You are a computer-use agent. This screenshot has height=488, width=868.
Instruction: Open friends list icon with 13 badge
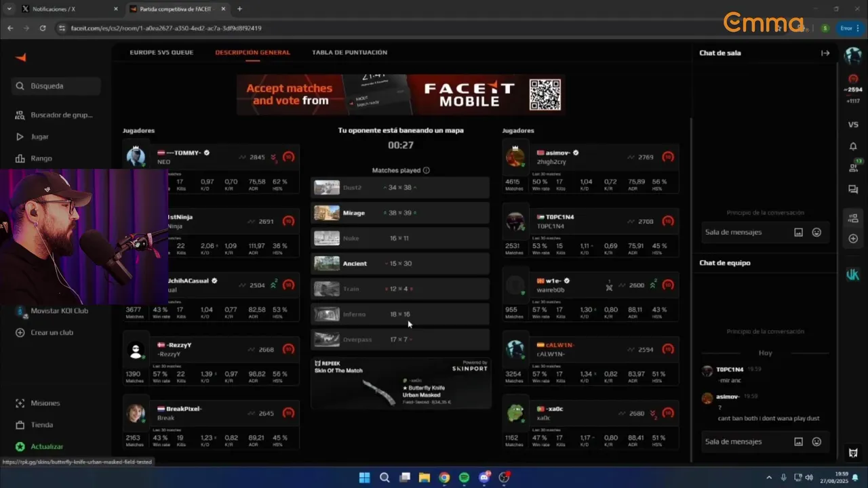tap(853, 167)
